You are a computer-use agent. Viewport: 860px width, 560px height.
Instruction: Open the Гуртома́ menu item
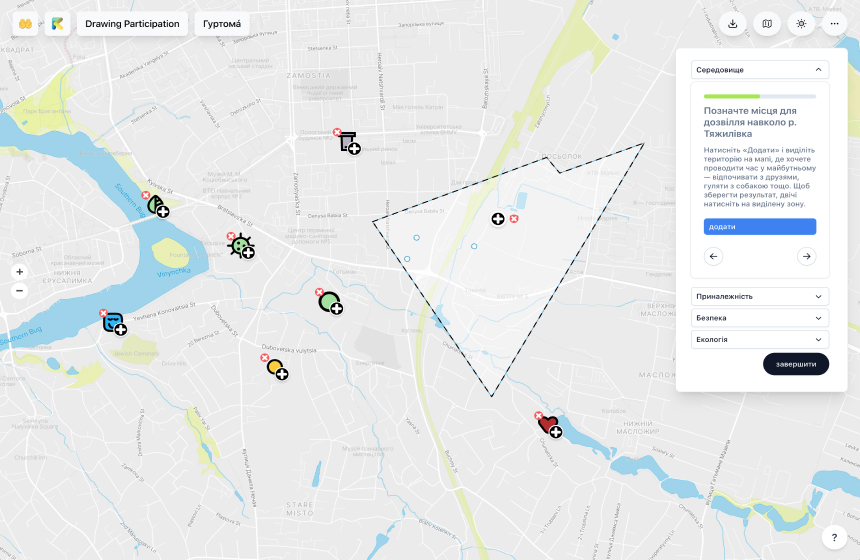221,24
